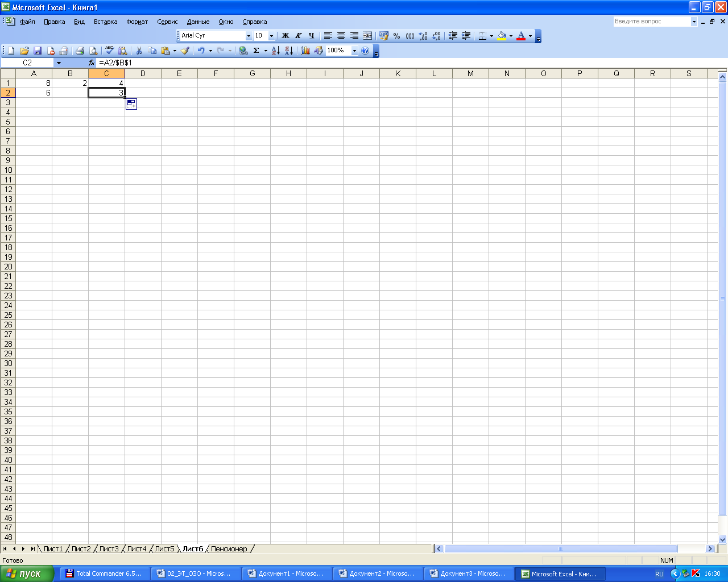Viewport: 728px width, 582px height.
Task: Click the AutoFill Options smart tag
Action: click(131, 104)
